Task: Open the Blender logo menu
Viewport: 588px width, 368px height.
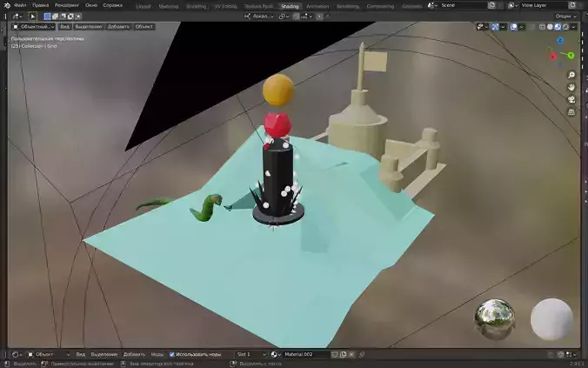Action: click(7, 5)
